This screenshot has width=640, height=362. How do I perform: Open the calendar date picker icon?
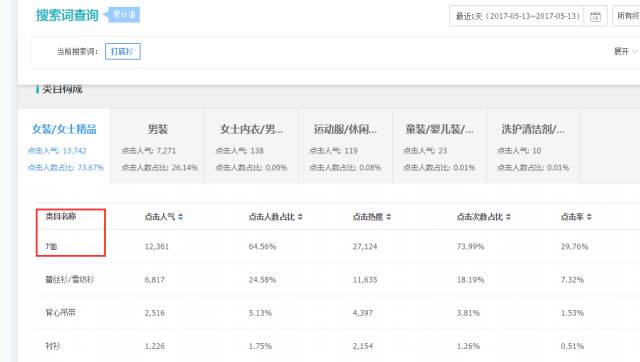pyautogui.click(x=595, y=17)
